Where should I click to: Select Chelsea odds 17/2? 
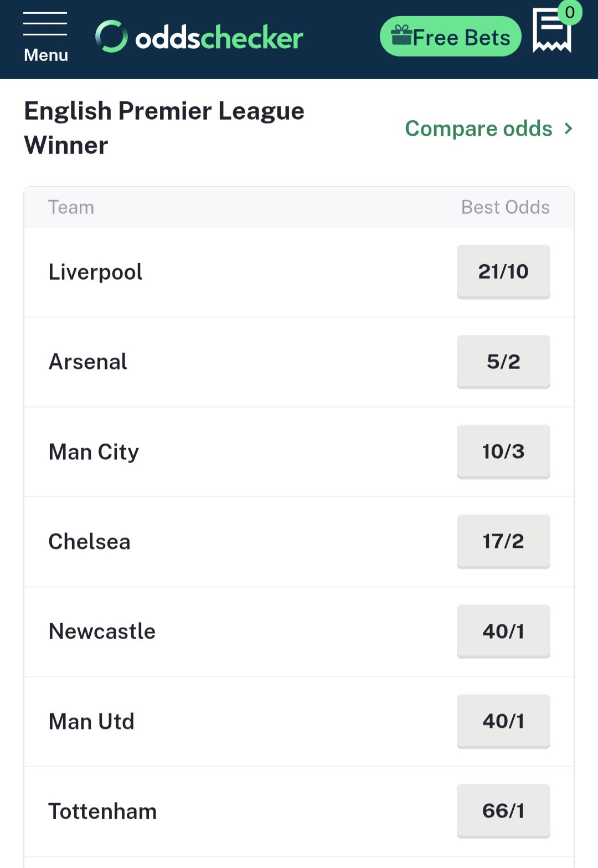(503, 541)
